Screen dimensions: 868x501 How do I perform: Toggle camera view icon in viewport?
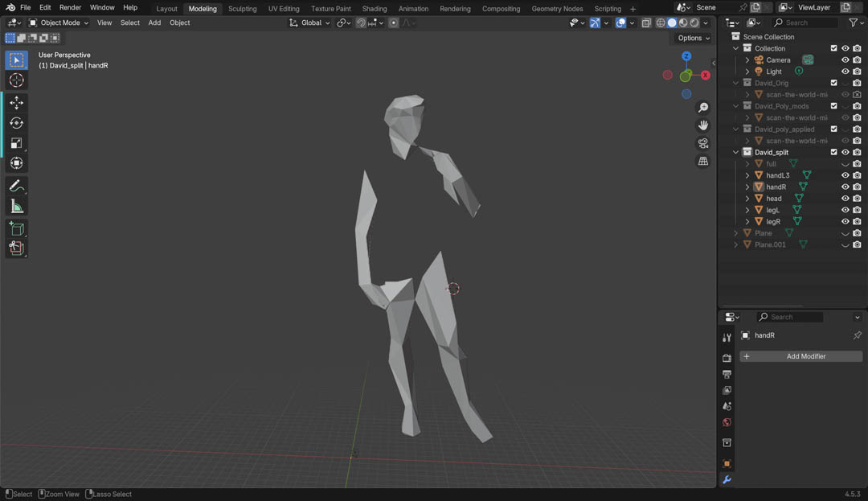coord(703,143)
